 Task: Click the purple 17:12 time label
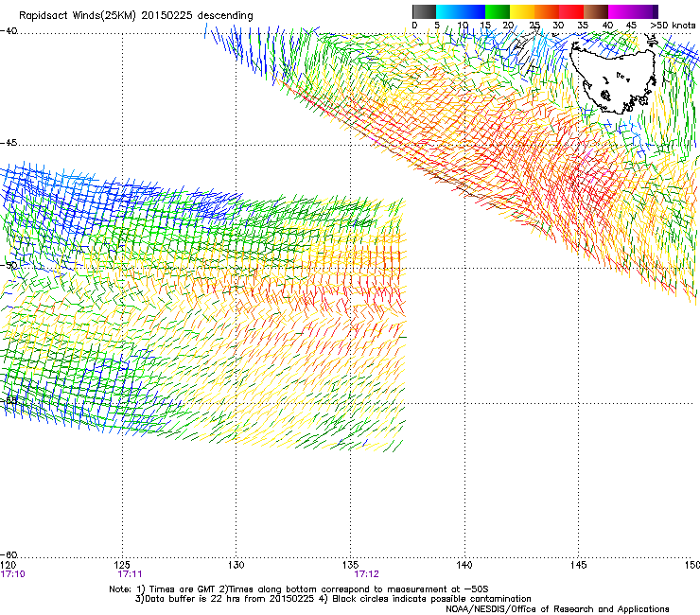pyautogui.click(x=366, y=574)
